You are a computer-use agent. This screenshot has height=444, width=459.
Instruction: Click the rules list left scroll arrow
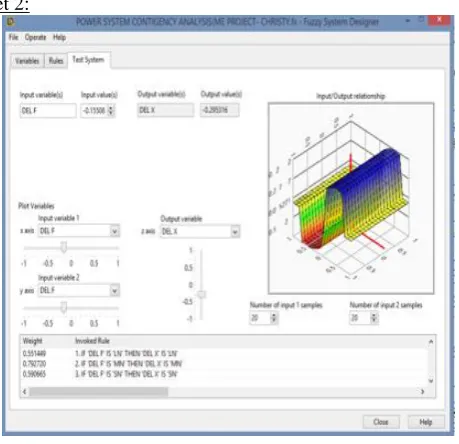[24, 392]
